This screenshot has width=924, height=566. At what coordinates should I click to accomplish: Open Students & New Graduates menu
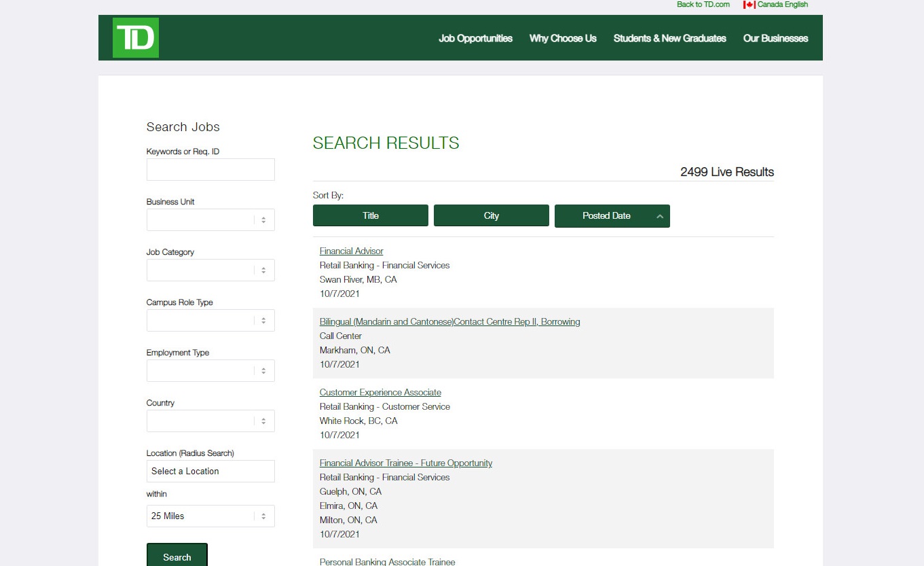pos(669,39)
